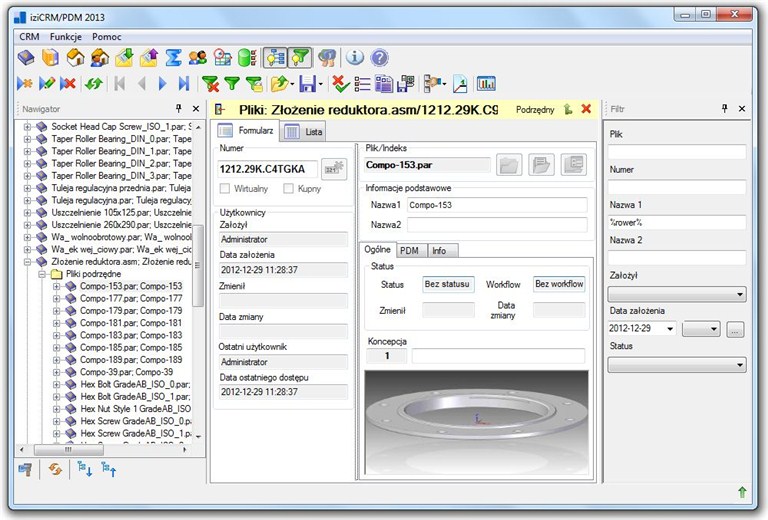768x520 pixels.
Task: Click the flange 3D preview thumbnail
Action: (476, 423)
